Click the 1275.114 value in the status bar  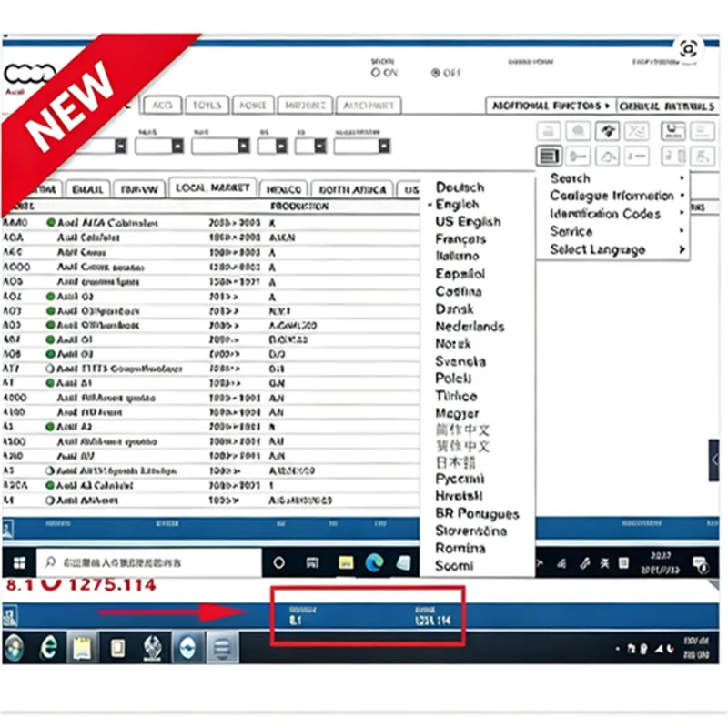click(x=433, y=621)
